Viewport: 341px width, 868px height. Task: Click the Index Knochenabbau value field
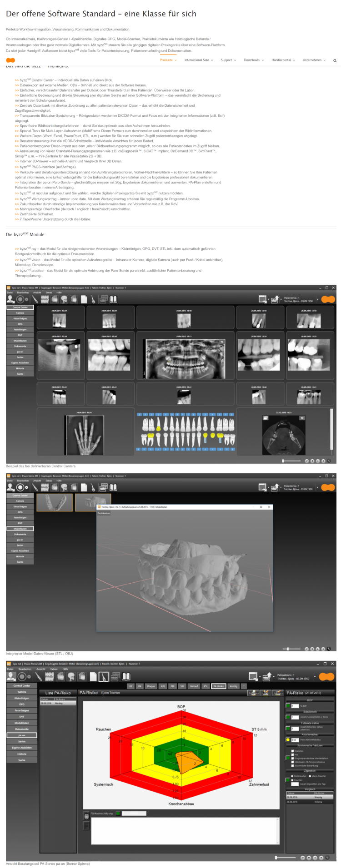[295, 740]
